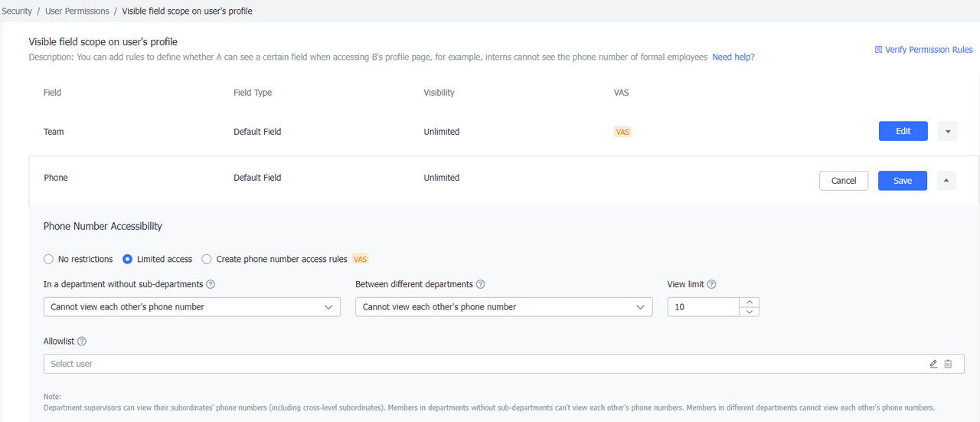980x422 pixels.
Task: Click the edit pencil icon in Allowlist field
Action: [933, 364]
